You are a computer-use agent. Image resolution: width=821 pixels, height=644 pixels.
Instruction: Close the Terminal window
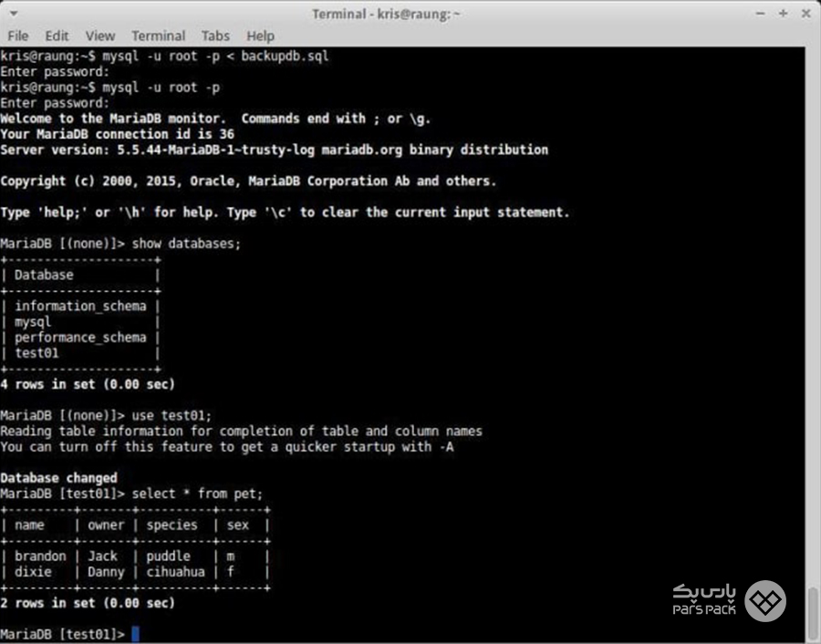[x=805, y=14]
